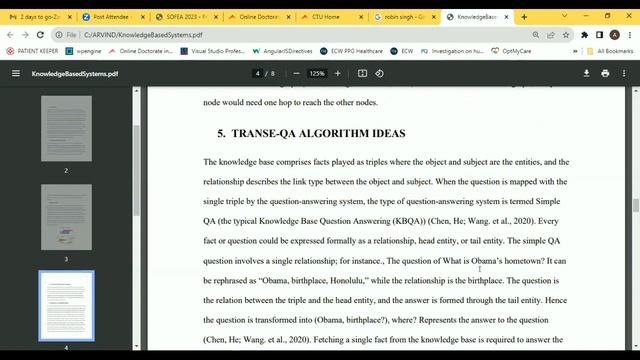This screenshot has height=360, width=640.
Task: Click the page number input field
Action: [x=257, y=73]
